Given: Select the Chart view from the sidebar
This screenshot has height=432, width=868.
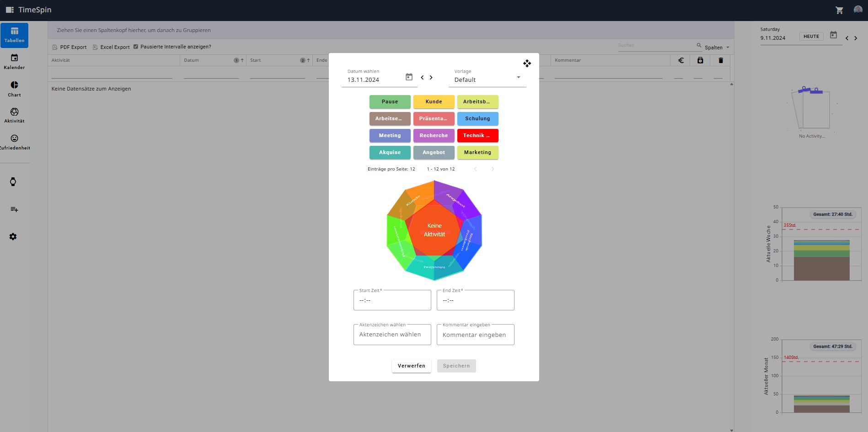Looking at the screenshot, I should pos(14,89).
